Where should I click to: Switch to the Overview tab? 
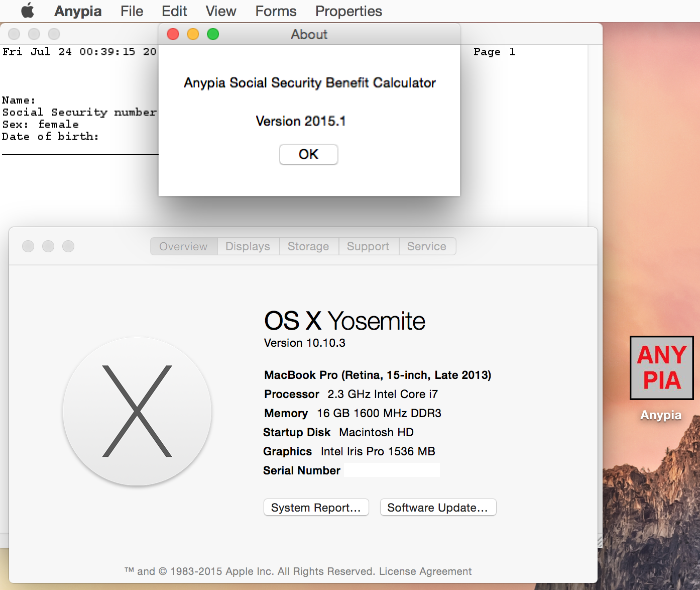click(184, 246)
